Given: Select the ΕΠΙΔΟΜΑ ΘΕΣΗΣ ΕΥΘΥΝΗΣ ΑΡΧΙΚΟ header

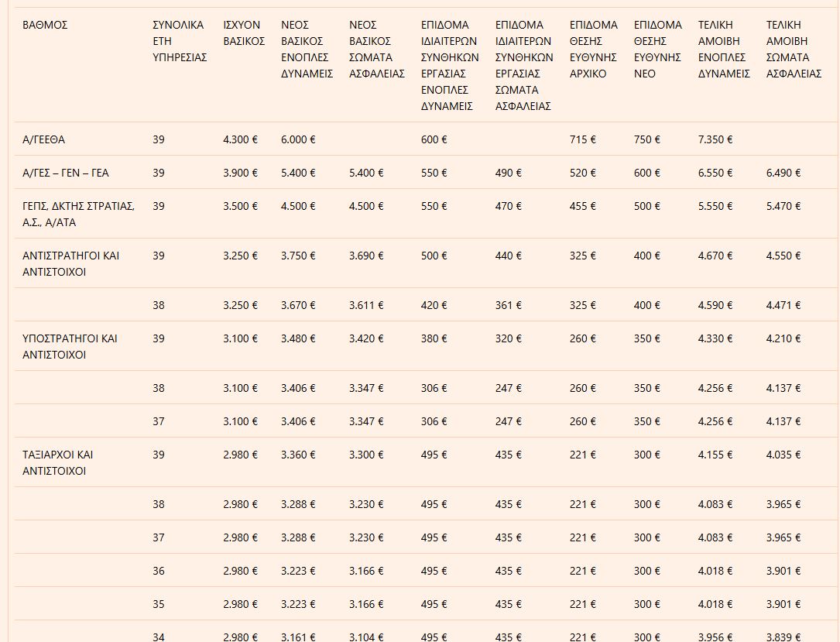Looking at the screenshot, I should pos(593,49).
